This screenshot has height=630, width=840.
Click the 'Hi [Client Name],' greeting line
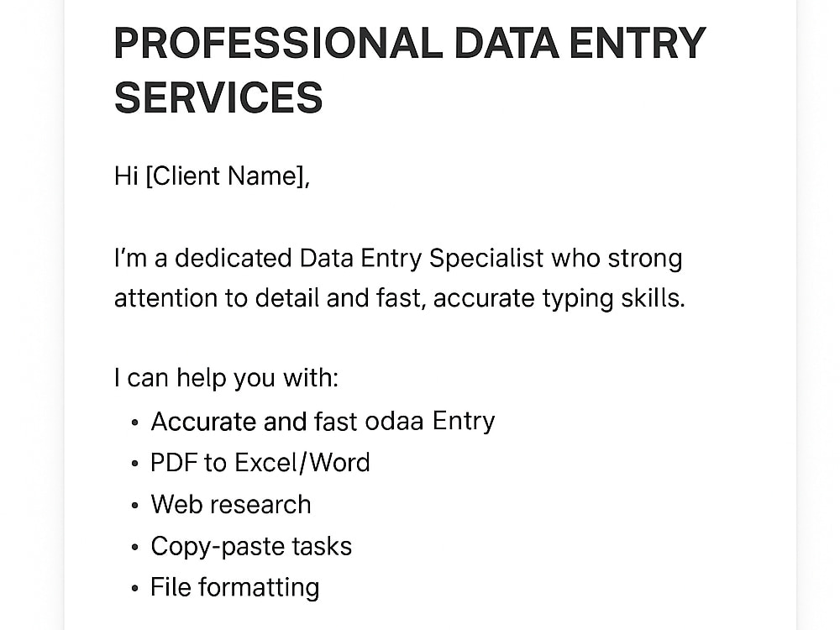tap(213, 176)
